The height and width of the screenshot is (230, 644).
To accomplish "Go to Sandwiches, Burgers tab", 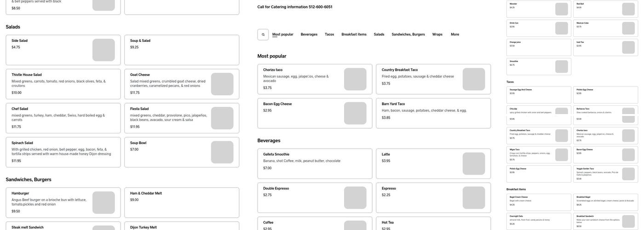I will (x=408, y=34).
